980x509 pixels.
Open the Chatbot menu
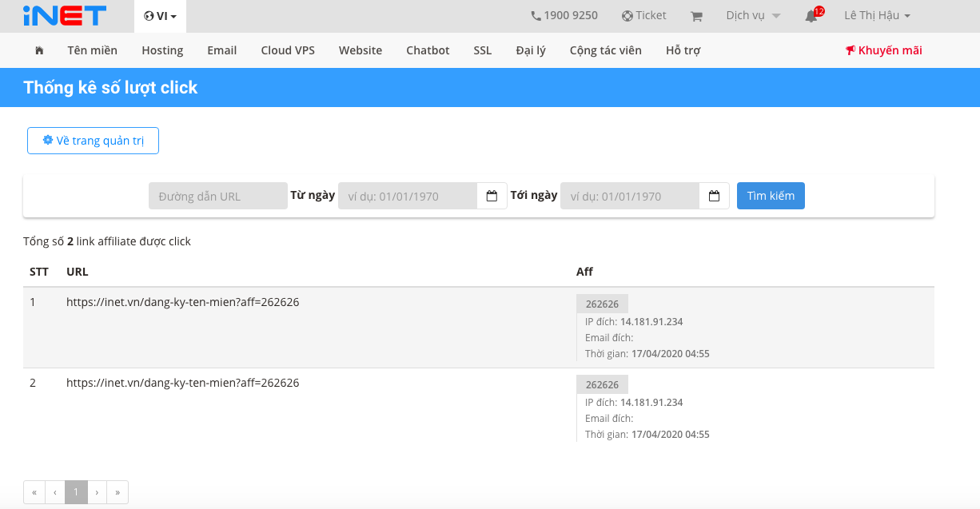428,50
